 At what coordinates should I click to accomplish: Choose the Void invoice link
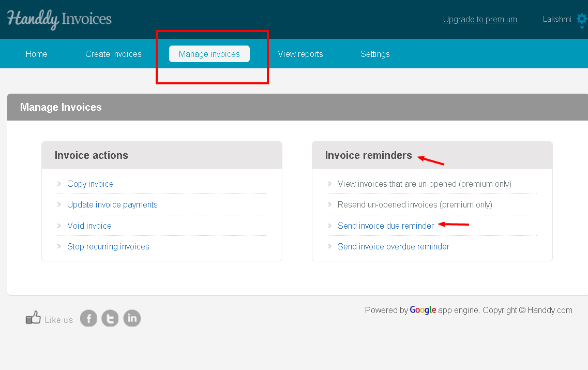(x=89, y=226)
